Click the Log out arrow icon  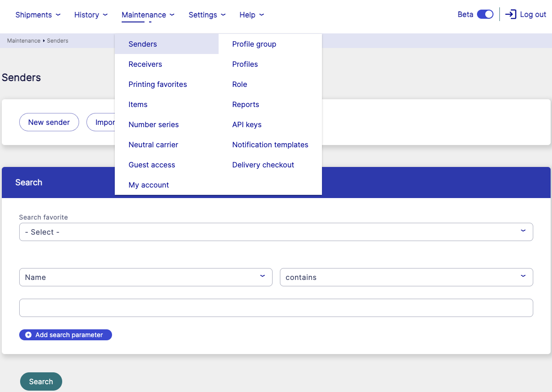coord(511,15)
